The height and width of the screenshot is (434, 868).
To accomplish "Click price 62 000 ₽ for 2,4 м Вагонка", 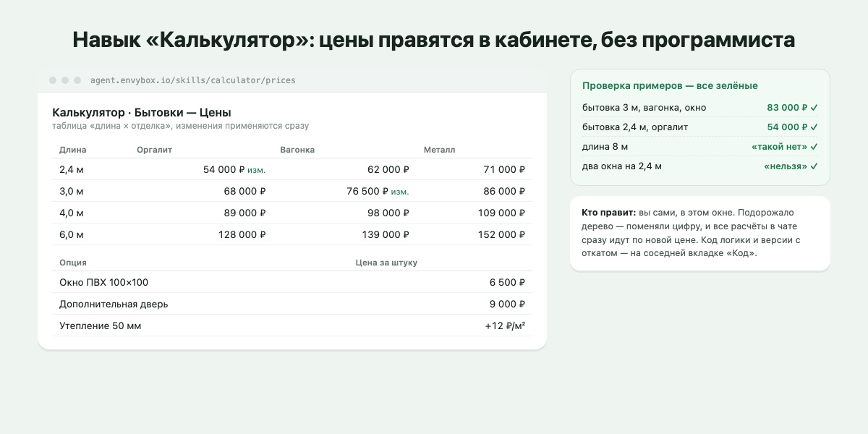I will 388,170.
